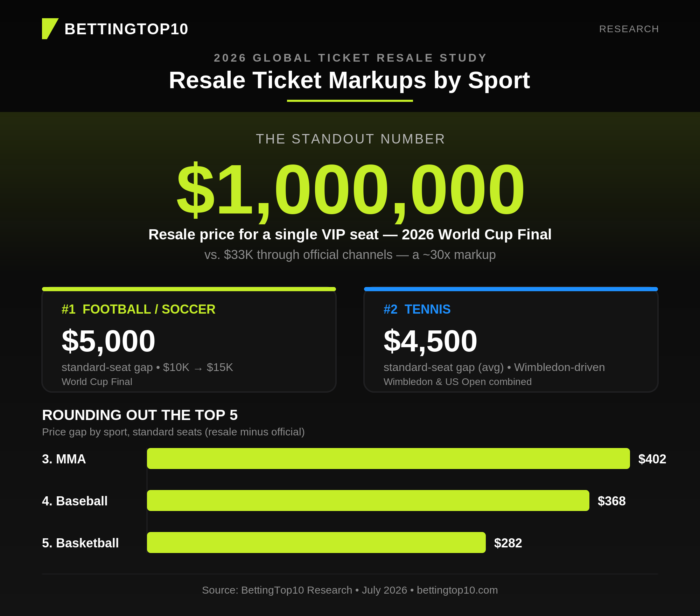Select the Resale Ticket Markups by Sport title
The width and height of the screenshot is (700, 616).
pyautogui.click(x=349, y=80)
